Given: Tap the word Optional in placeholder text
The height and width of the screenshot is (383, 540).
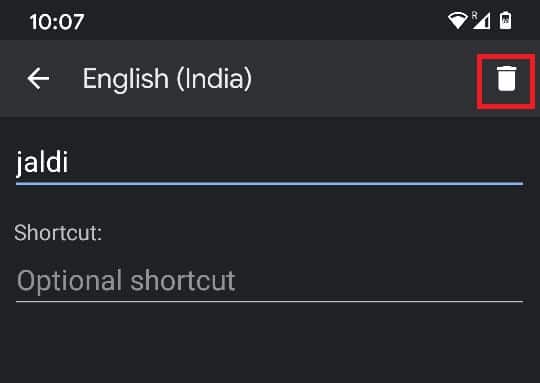Looking at the screenshot, I should 69,282.
